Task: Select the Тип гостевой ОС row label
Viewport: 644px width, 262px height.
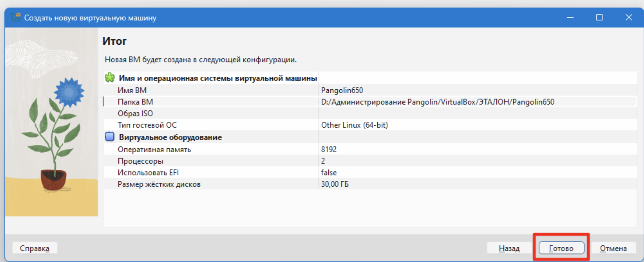Action: 147,125
